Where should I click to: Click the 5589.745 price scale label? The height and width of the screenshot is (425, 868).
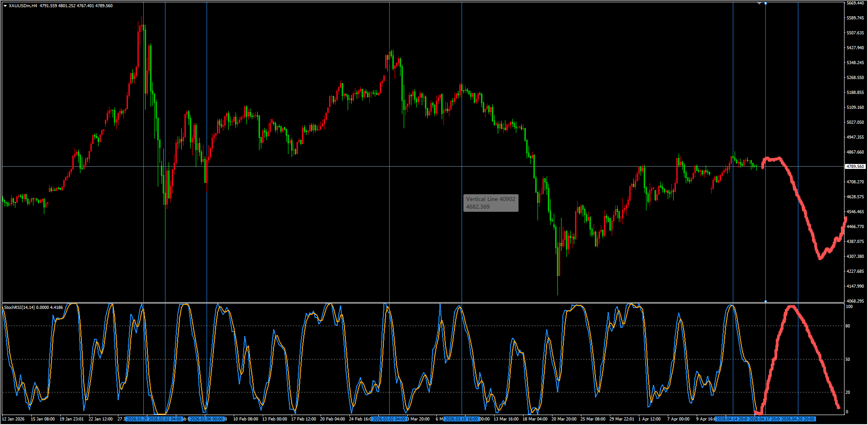pyautogui.click(x=855, y=18)
